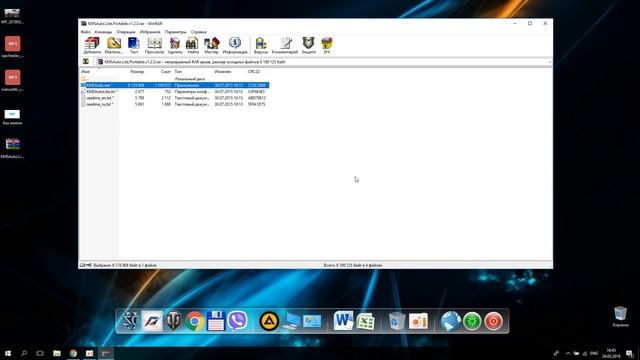Screen dimensions: 640x360
Task: Select the parent folder '..' row
Action: [x=175, y=78]
